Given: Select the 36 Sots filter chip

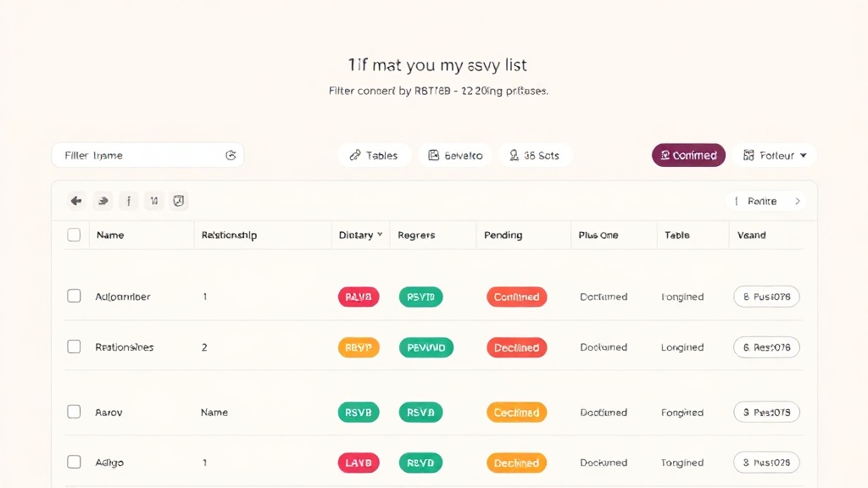Looking at the screenshot, I should click(535, 156).
